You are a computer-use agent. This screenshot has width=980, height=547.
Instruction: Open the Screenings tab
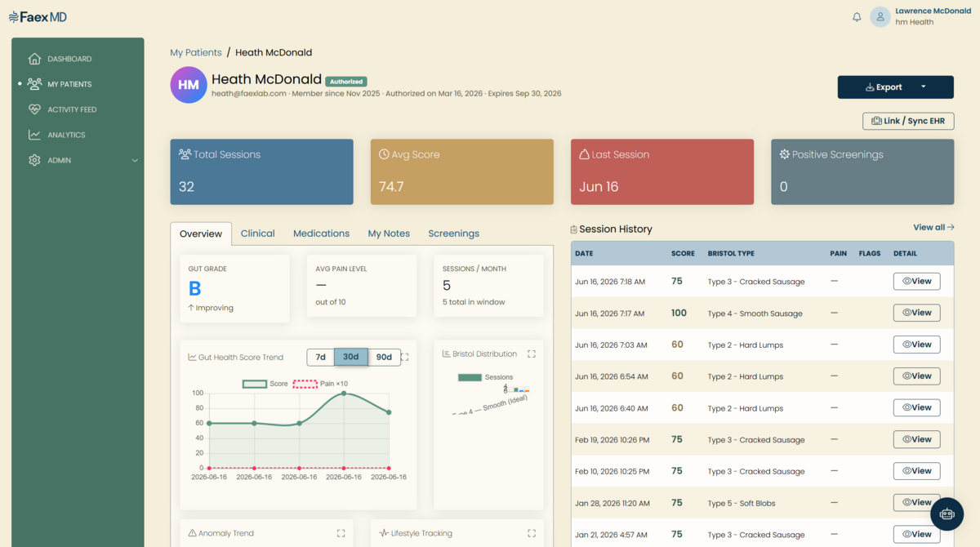pyautogui.click(x=453, y=233)
